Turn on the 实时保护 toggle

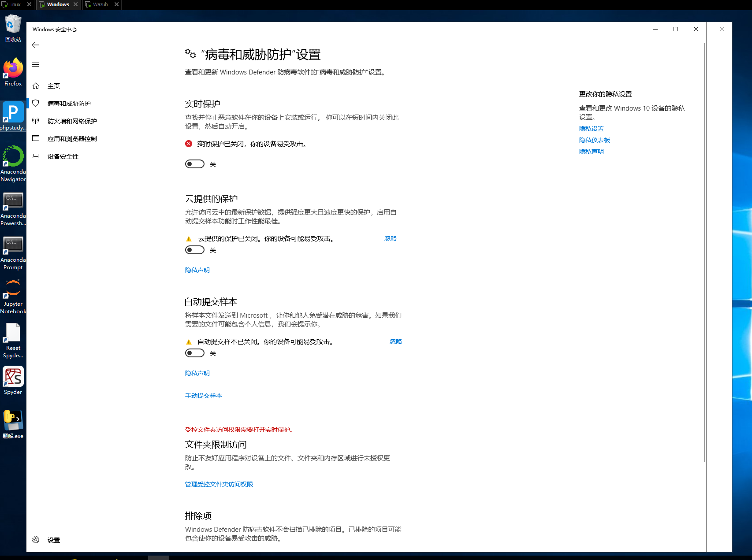(195, 164)
